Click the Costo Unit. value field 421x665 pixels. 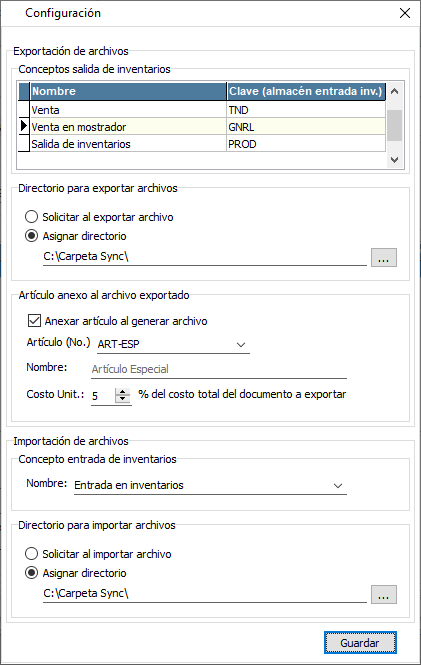pyautogui.click(x=102, y=396)
